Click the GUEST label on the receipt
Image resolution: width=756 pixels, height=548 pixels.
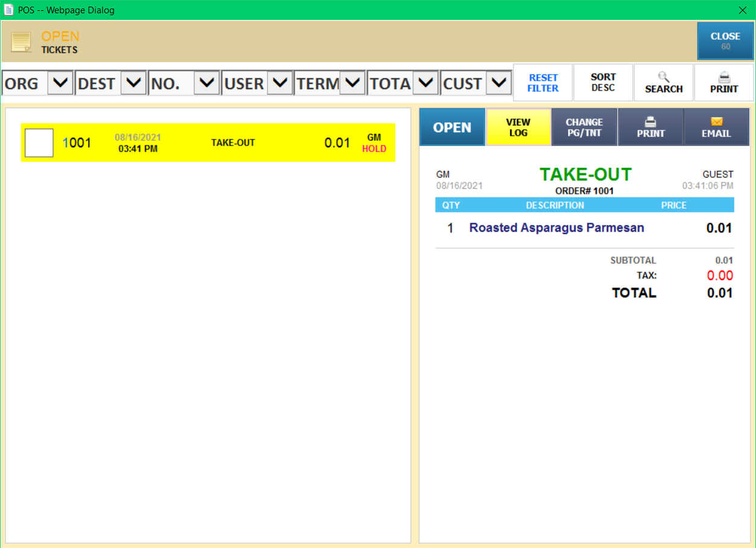pos(718,174)
